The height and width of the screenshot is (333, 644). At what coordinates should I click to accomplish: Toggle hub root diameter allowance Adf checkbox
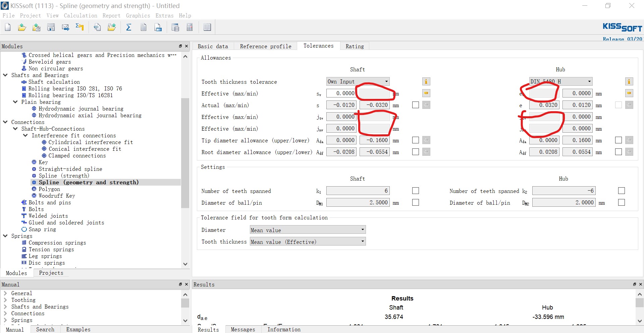[619, 152]
